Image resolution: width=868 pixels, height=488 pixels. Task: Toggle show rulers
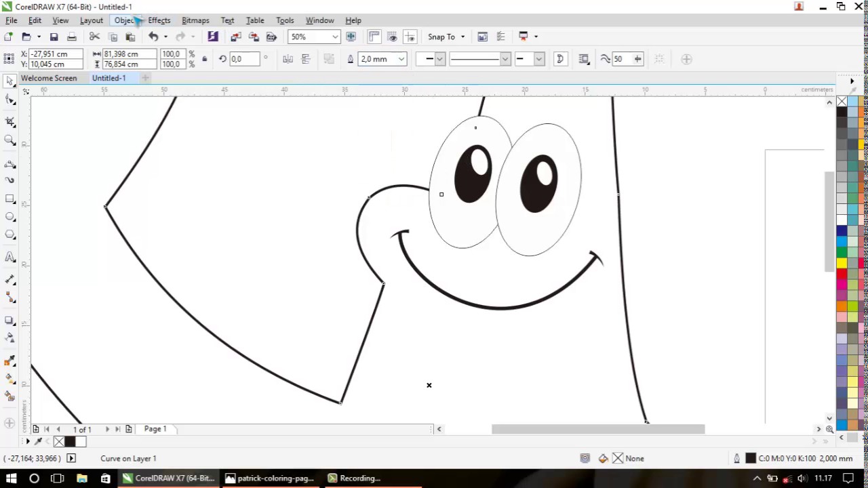374,37
